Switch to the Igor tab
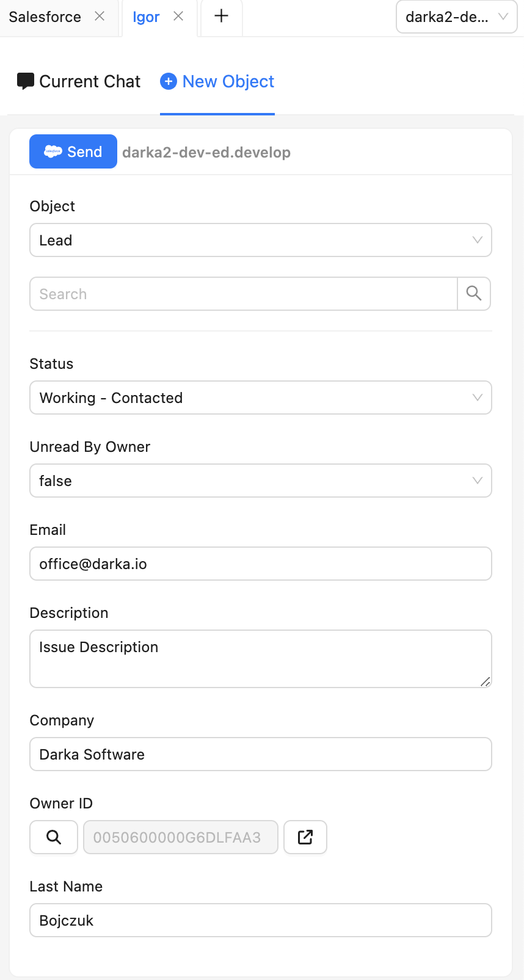The height and width of the screenshot is (980, 524). click(146, 17)
